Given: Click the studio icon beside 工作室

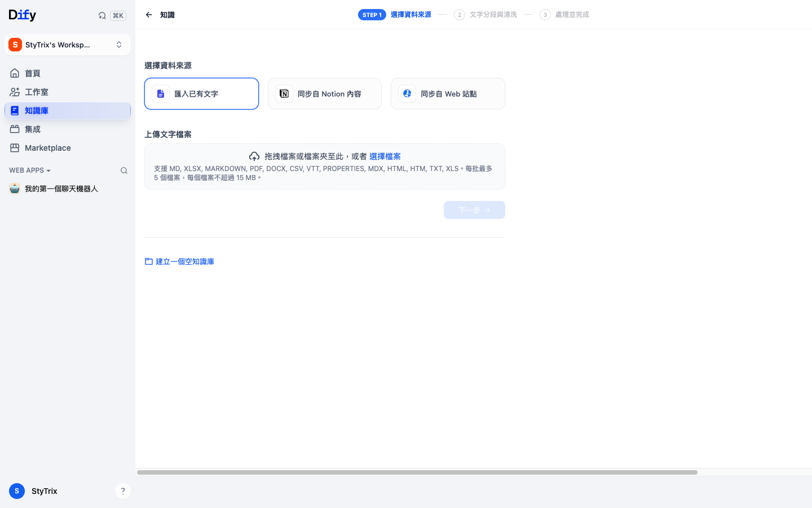Looking at the screenshot, I should [15, 92].
